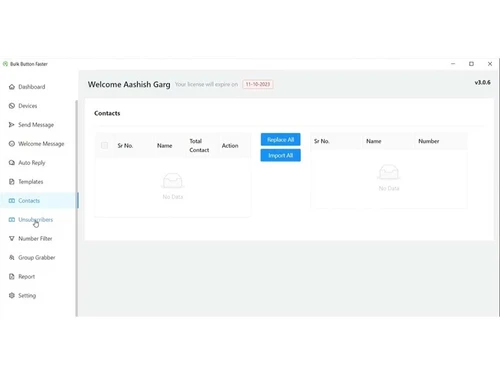Click the Dashboard home icon
500x375 pixels.
coord(12,87)
